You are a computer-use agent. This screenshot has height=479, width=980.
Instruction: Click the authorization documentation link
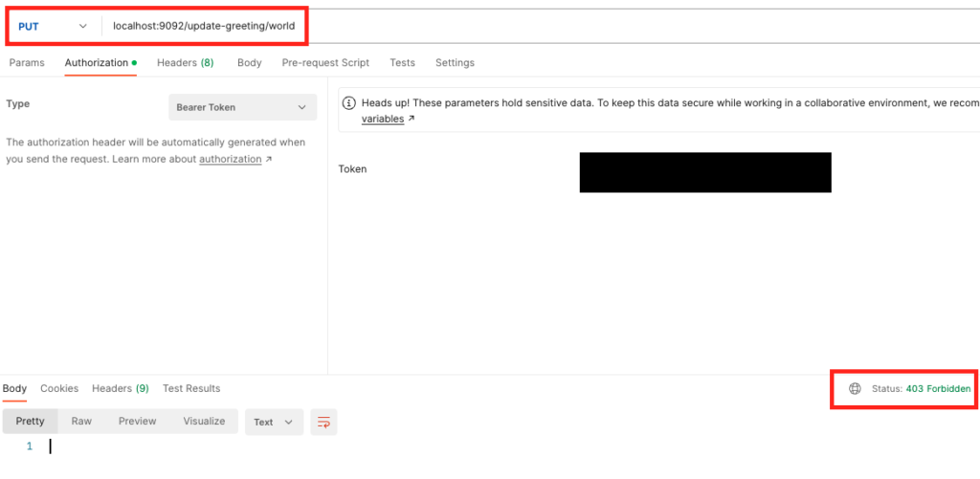[230, 160]
